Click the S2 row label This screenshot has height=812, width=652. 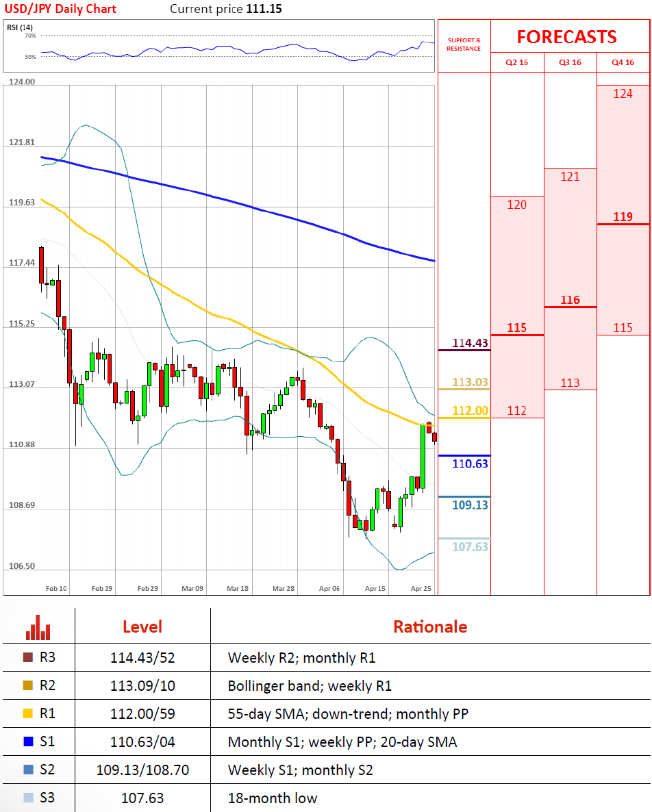point(47,769)
